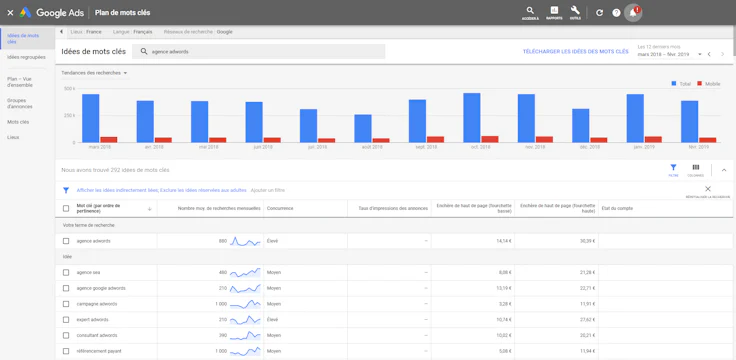The image size is (736, 360).
Task: Click Afficher les idées indirectement liées filter
Action: (117, 191)
